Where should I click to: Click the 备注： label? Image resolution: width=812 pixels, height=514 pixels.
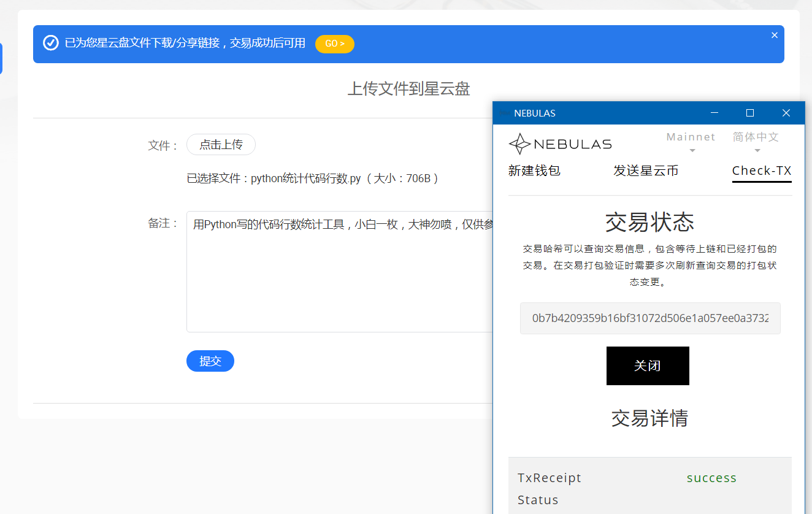click(x=163, y=223)
